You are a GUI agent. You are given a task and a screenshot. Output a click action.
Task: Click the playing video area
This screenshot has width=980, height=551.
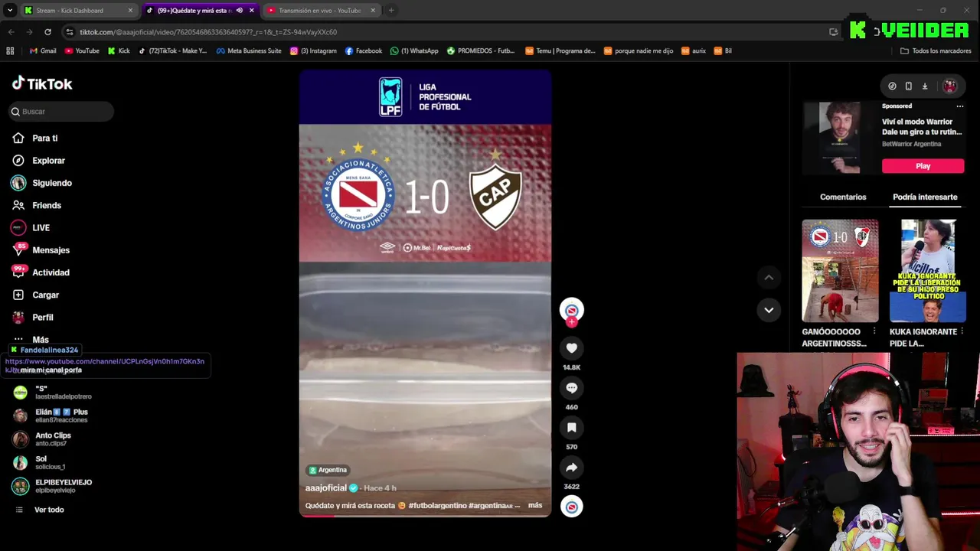coord(425,294)
